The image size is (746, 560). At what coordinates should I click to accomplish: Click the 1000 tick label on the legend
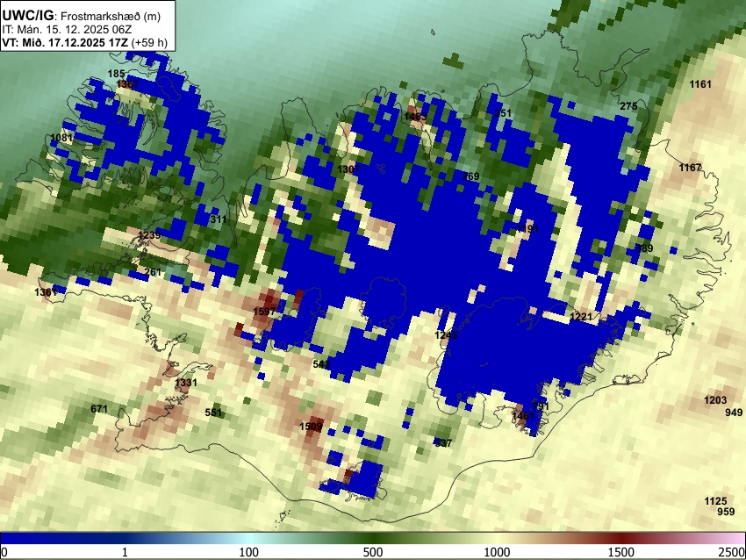pyautogui.click(x=497, y=552)
